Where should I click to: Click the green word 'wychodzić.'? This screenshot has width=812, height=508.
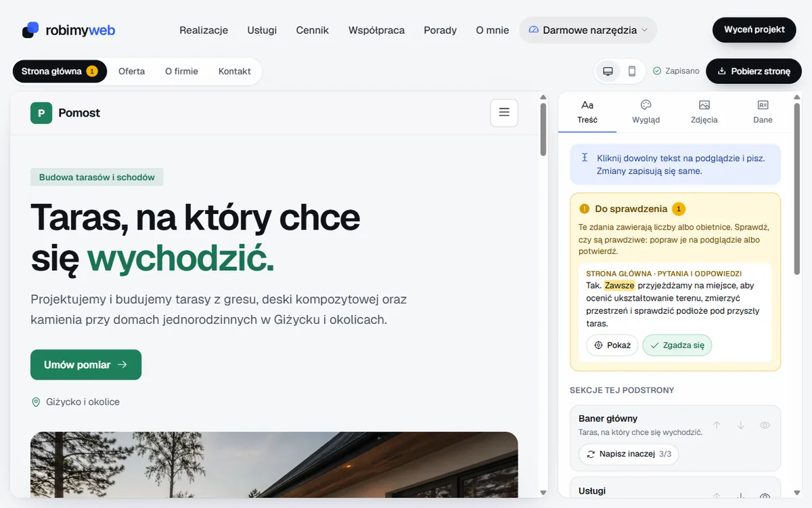pos(181,259)
